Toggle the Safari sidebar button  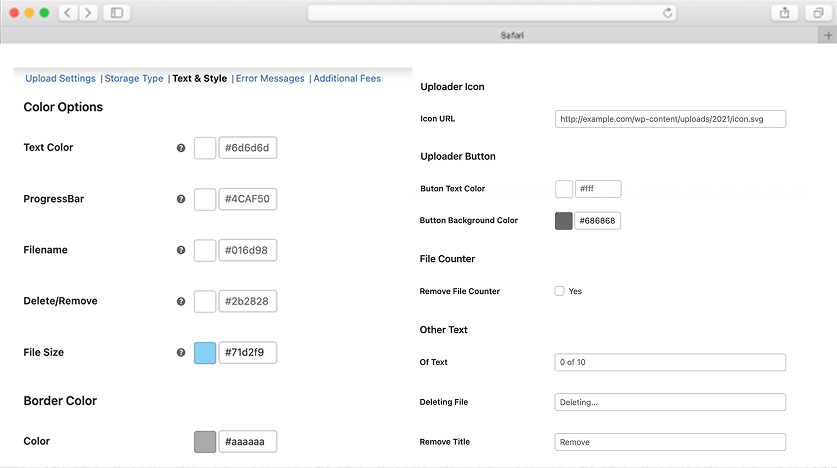pos(117,13)
